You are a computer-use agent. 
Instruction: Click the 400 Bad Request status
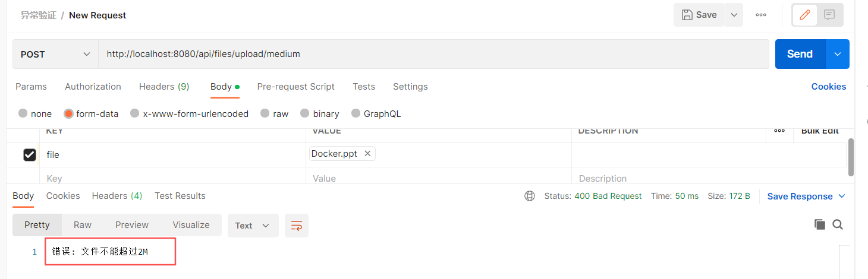coord(608,196)
